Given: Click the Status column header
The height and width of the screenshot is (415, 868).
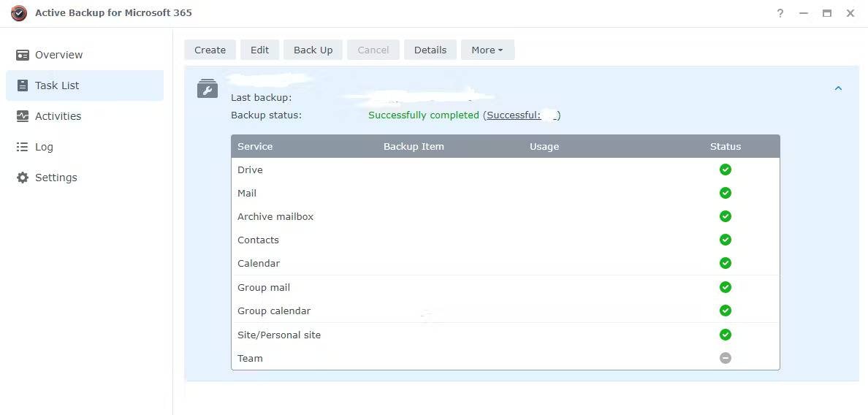Looking at the screenshot, I should [726, 147].
